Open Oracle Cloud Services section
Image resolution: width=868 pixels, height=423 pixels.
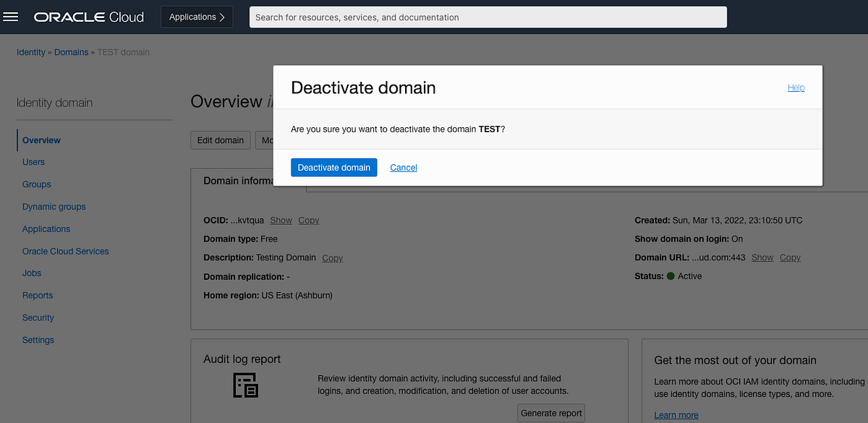click(65, 251)
